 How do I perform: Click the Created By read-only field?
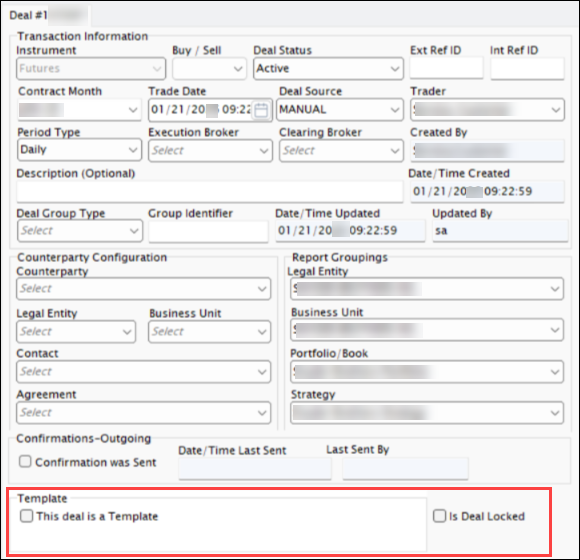coord(487,151)
